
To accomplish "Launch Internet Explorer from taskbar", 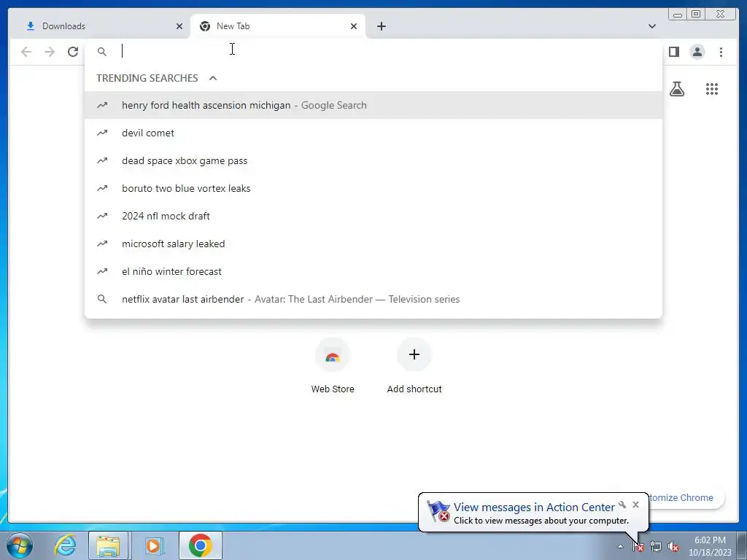I will (65, 545).
